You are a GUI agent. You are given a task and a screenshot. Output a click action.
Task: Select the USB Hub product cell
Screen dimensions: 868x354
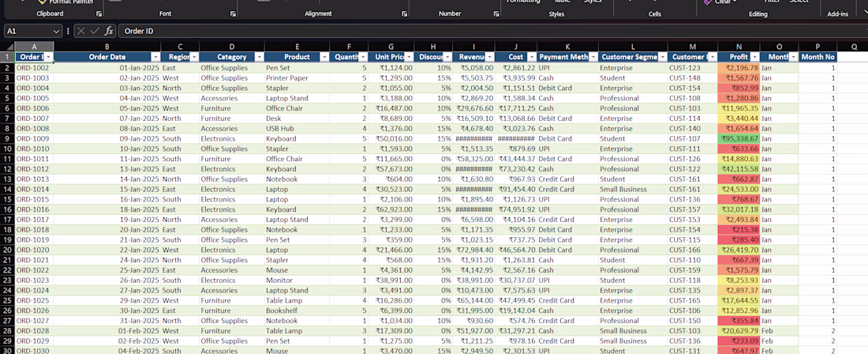pyautogui.click(x=297, y=129)
